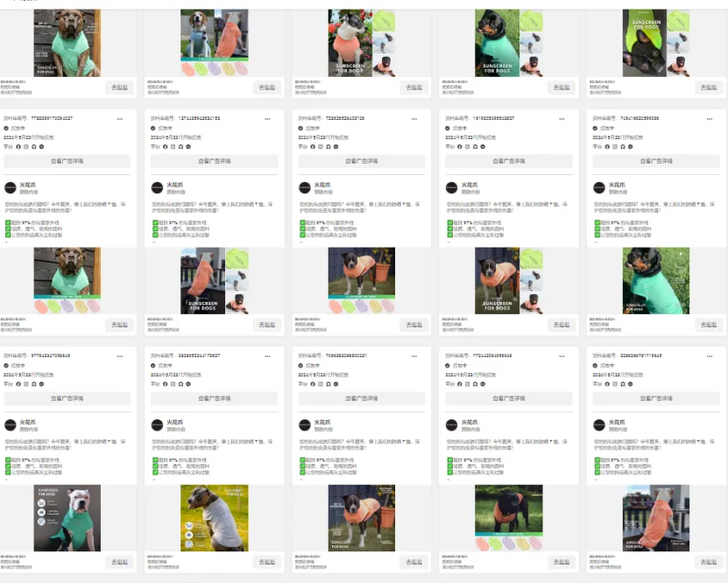The image size is (728, 583).
Task: Click 去逛逛 under black dog lime-shirt Sunscreen image
Action: tap(709, 88)
